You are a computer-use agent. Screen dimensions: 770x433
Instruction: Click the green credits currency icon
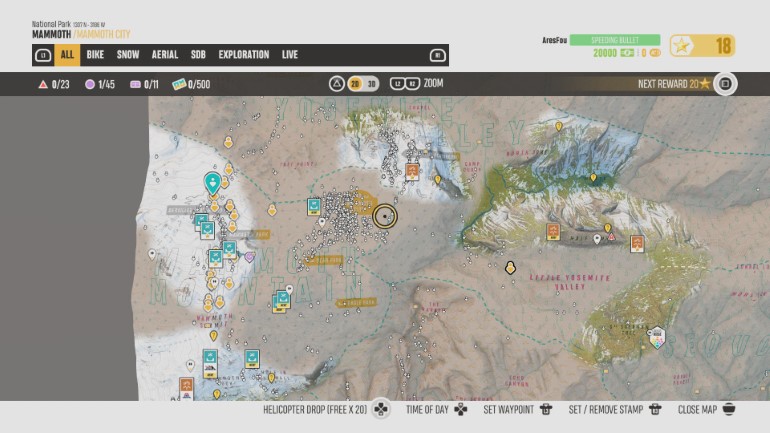pyautogui.click(x=628, y=53)
